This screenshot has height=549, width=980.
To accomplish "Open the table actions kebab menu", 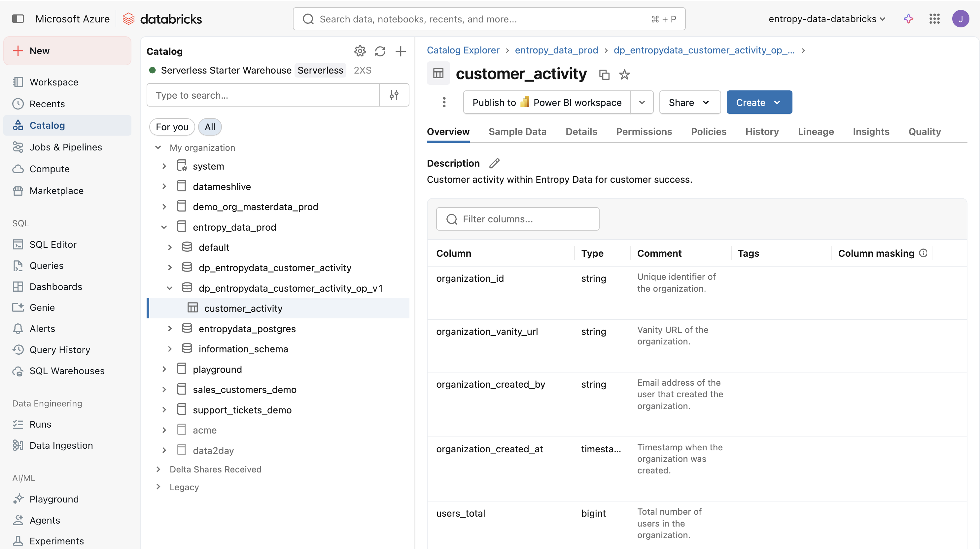I will point(444,102).
